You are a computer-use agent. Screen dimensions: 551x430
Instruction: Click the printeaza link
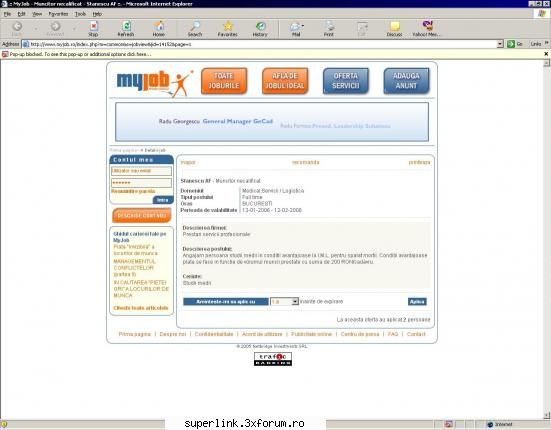tap(419, 162)
